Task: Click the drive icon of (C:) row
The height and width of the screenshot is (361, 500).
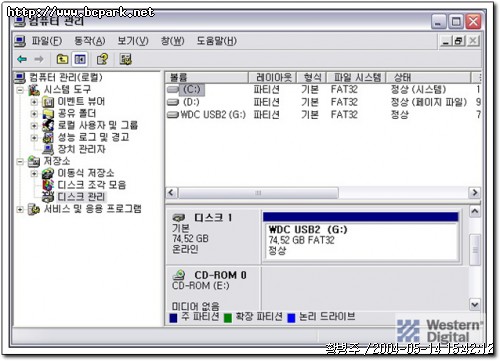Action: [x=173, y=89]
